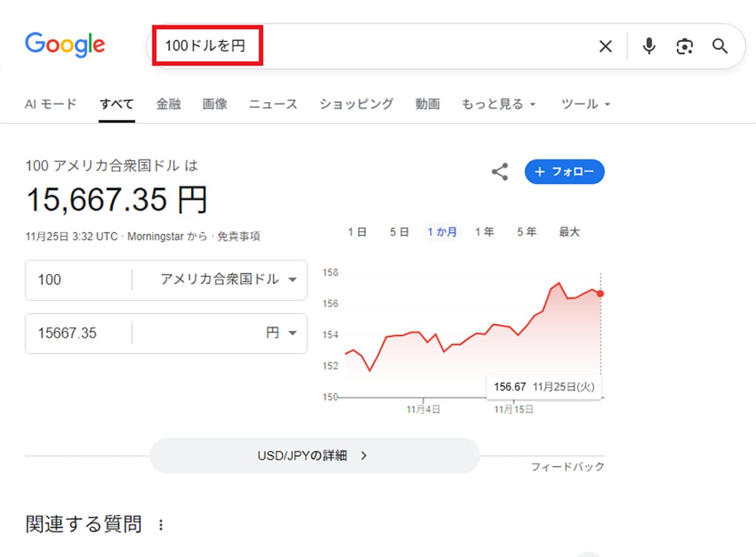Click the search magnifier icon
The width and height of the screenshot is (756, 557).
coord(720,46)
